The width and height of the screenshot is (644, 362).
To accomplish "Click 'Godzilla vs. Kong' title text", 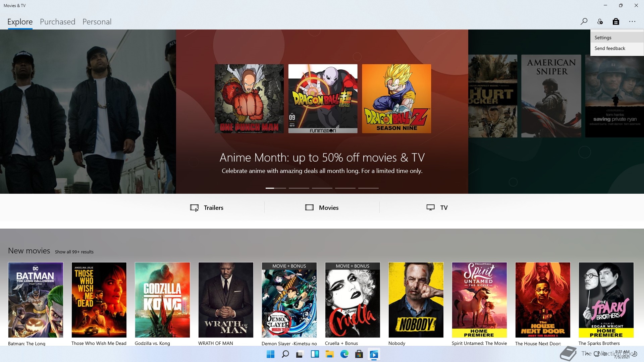I will 152,343.
